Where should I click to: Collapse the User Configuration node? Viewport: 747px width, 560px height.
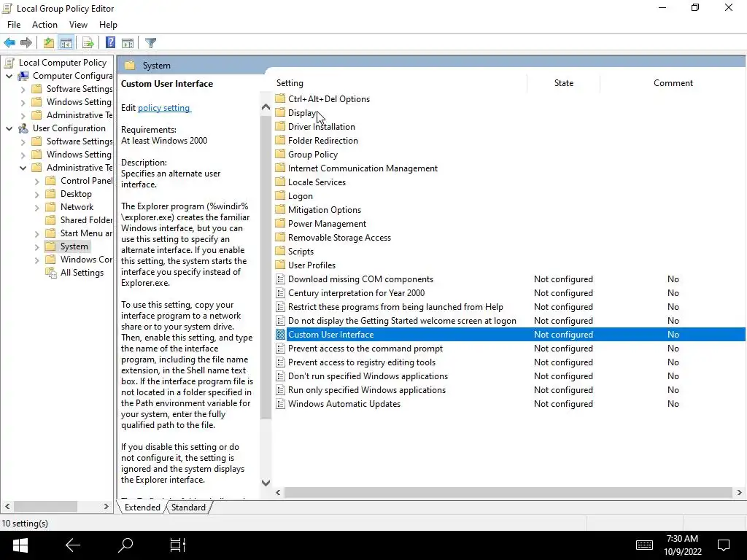[9, 128]
